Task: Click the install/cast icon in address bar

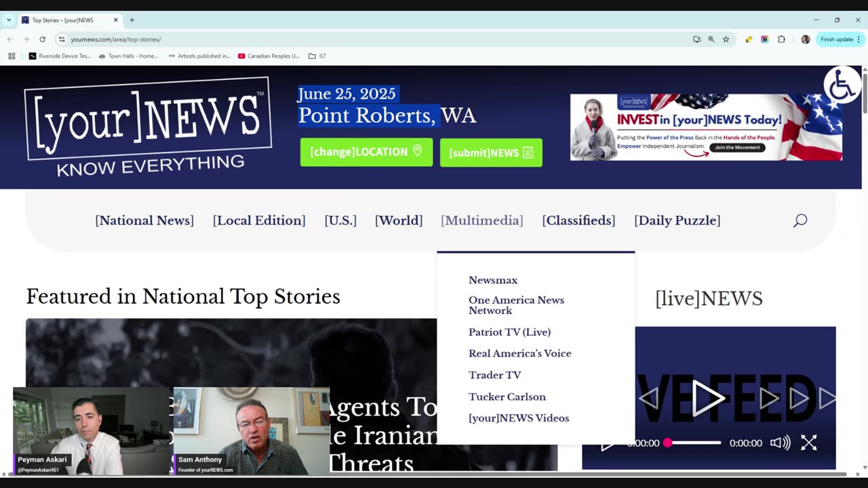Action: (x=696, y=39)
